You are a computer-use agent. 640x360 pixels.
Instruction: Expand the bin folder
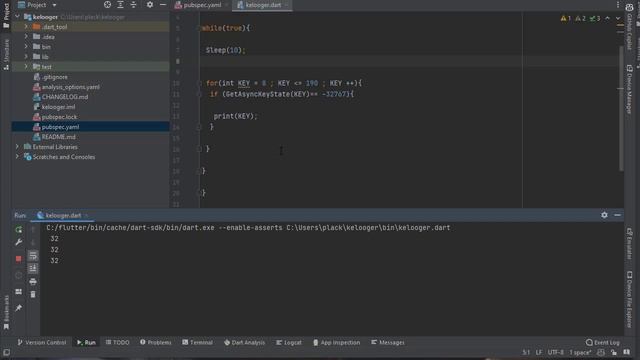pos(26,47)
